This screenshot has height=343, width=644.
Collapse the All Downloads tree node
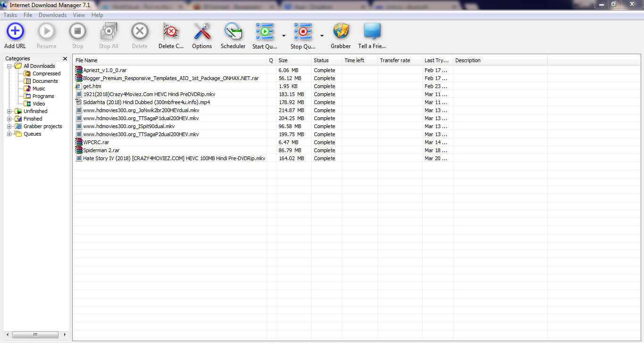pyautogui.click(x=9, y=66)
